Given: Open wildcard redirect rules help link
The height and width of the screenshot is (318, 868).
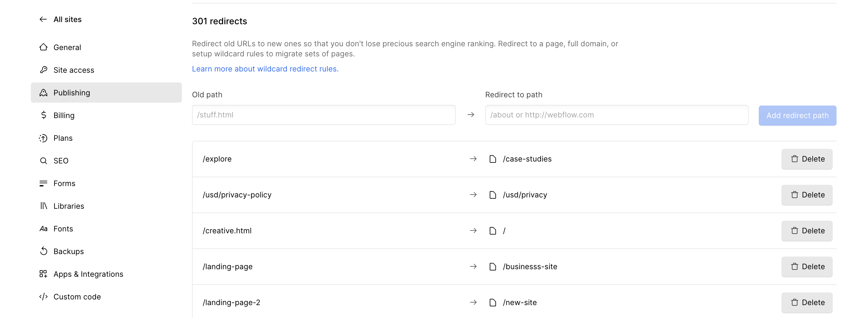Looking at the screenshot, I should pos(265,69).
